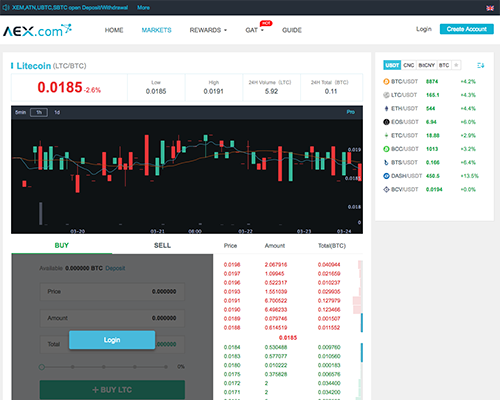Click the slider's second stop dot
500x400 pixels.
[x=73, y=367]
